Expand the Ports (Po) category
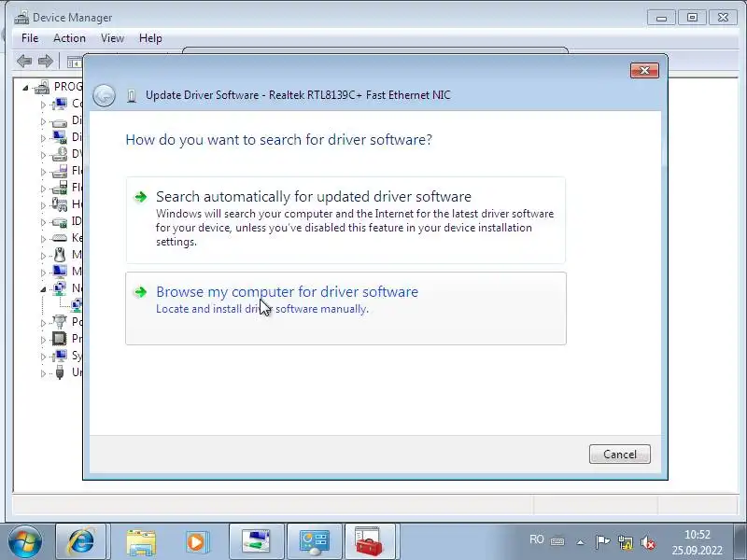Screen dimensions: 747x560 tap(43, 323)
